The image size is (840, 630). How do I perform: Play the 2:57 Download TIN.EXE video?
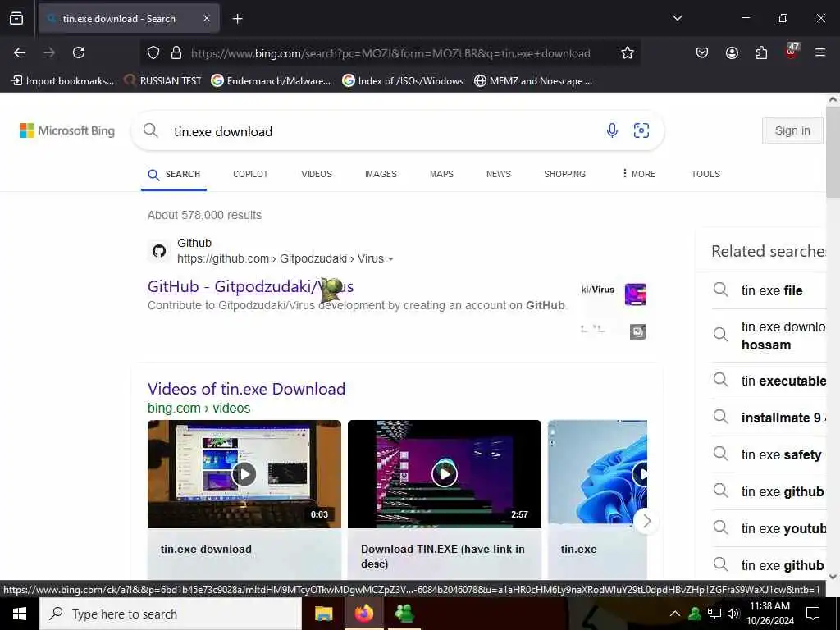(445, 474)
